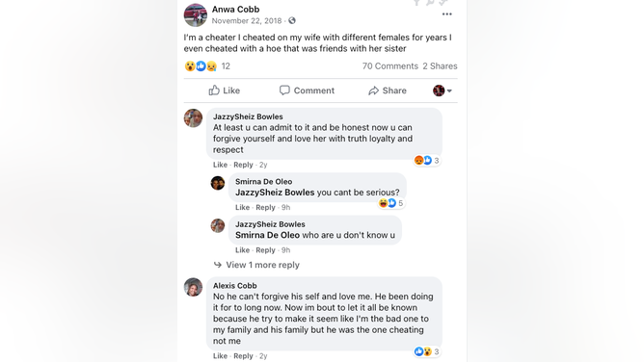The image size is (644, 362).
Task: Click the globe public privacy icon
Action: point(292,20)
